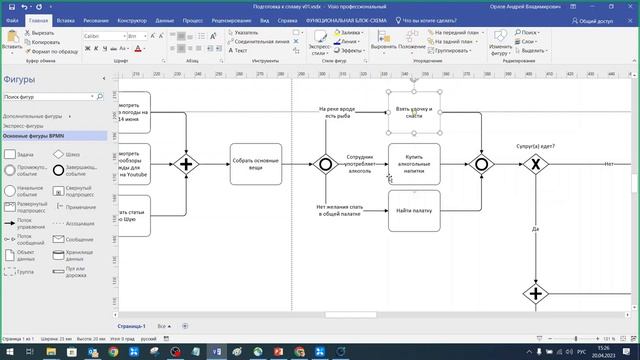Open the Линия line dropdown
640x360 pixels.
(x=346, y=41)
